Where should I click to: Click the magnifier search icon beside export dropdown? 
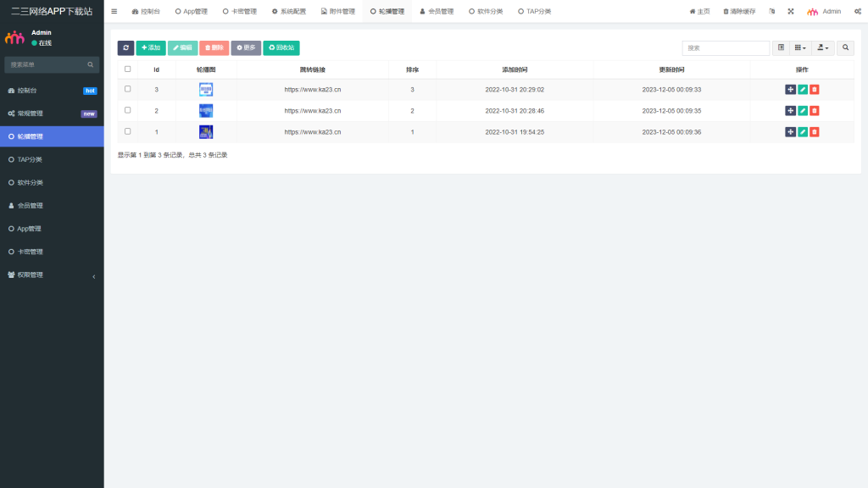(x=845, y=48)
